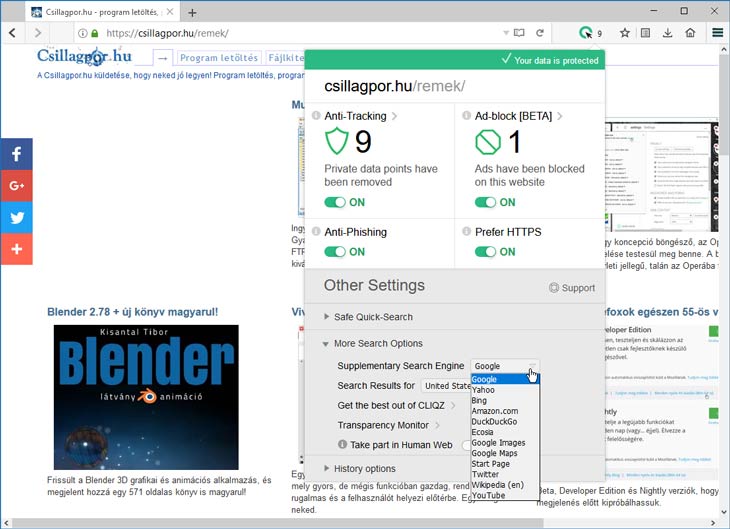Click the browser back arrow

(12, 33)
